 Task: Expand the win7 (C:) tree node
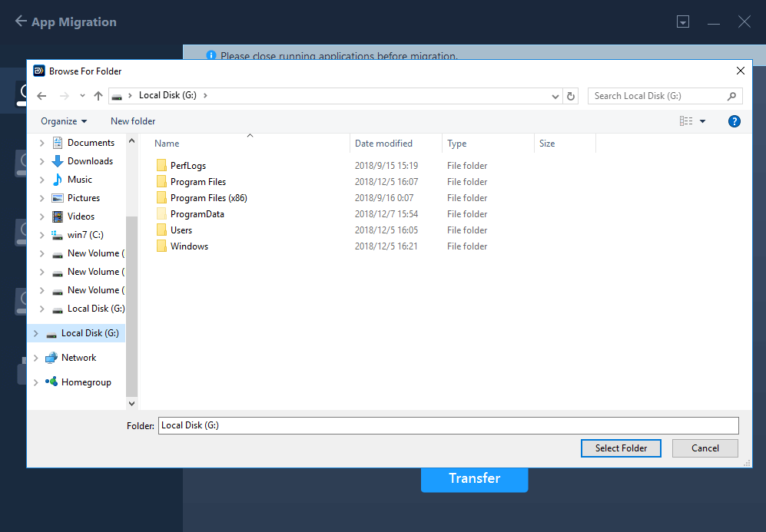click(42, 235)
